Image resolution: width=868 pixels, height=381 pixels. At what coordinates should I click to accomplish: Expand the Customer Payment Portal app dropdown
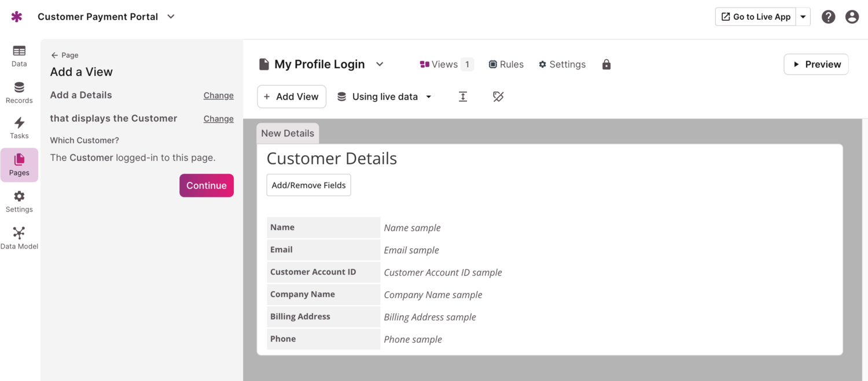(x=171, y=17)
